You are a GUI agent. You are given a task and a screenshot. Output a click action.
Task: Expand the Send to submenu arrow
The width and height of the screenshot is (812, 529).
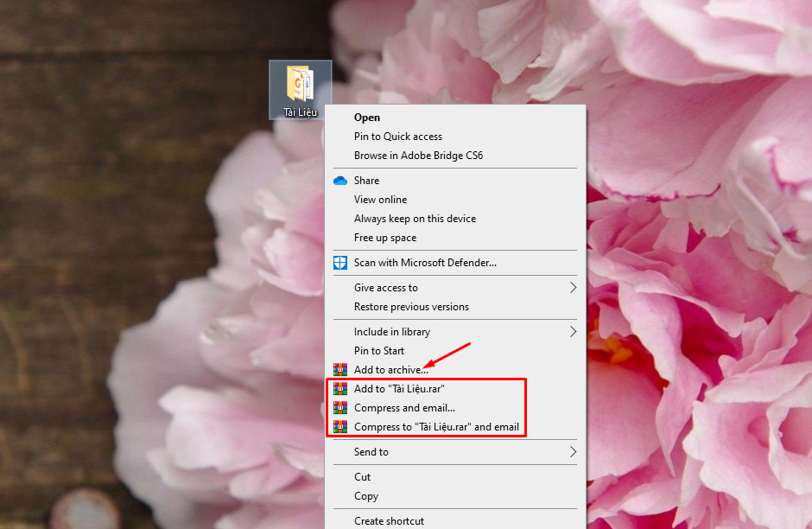572,452
